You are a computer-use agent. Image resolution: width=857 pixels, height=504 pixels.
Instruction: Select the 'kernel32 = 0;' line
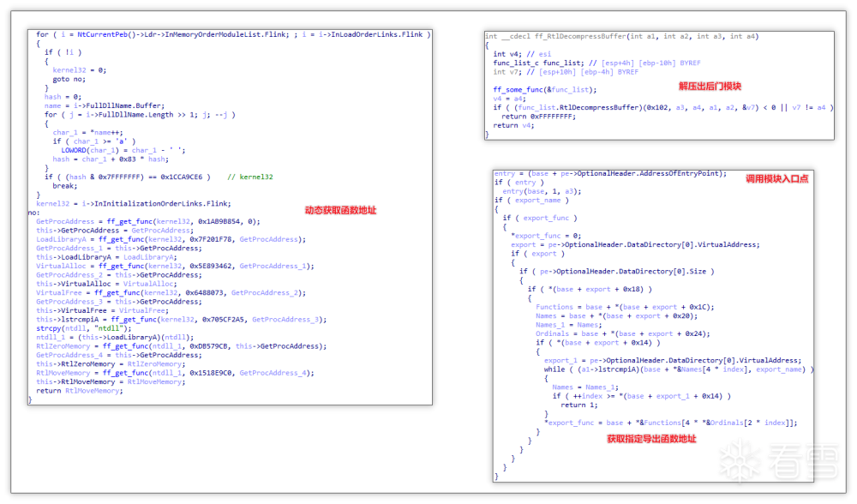pos(79,70)
